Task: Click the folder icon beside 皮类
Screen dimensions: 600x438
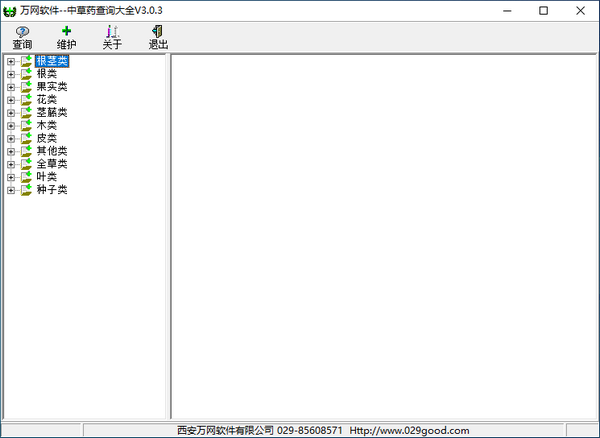Action: pyautogui.click(x=26, y=138)
